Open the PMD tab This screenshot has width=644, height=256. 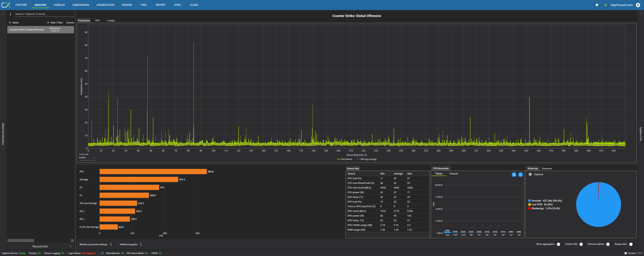(x=144, y=5)
